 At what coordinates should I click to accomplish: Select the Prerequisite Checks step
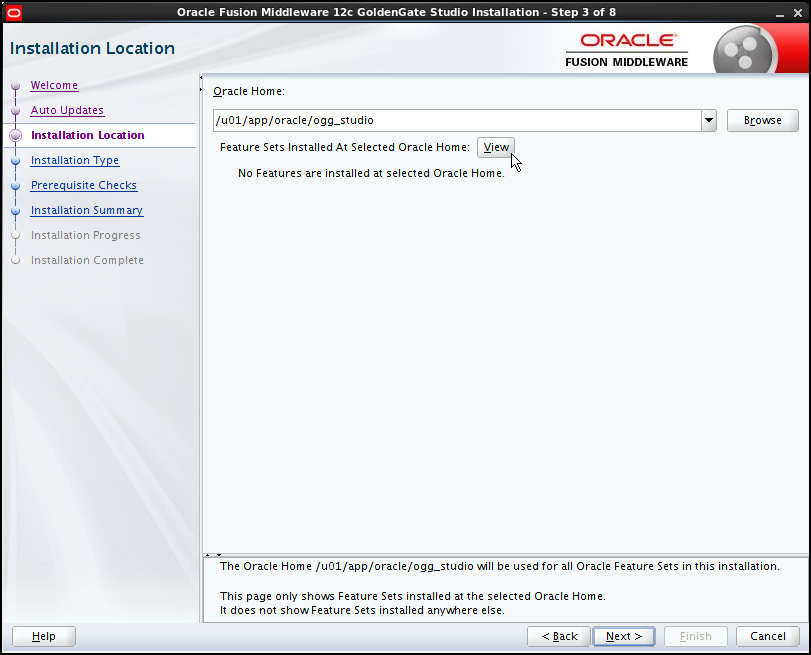click(x=83, y=185)
